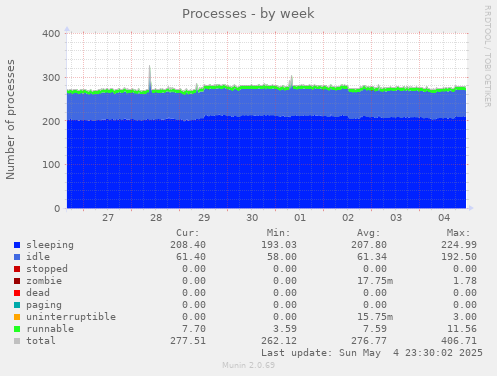Click the total minimum value 262.12
497x376 pixels.
[x=279, y=341]
